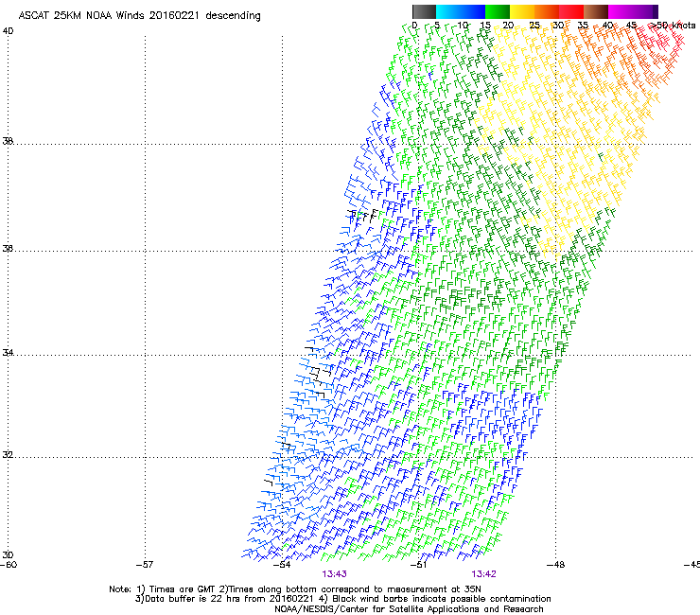Image resolution: width=700 pixels, height=615 pixels.
Task: Click the longitude label '-57'
Action: tap(144, 565)
